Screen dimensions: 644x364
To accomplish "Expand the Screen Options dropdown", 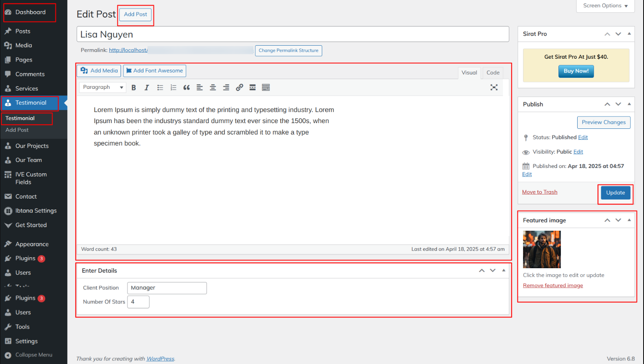I will point(605,6).
